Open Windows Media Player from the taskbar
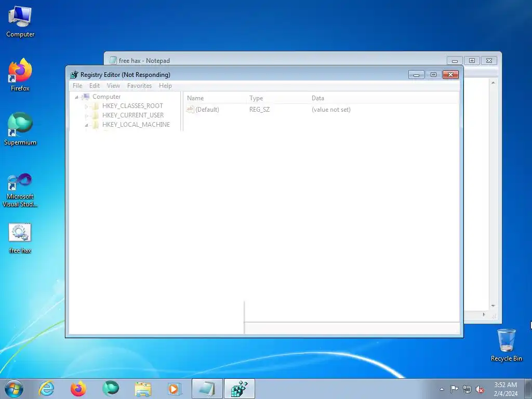532x399 pixels. pos(175,389)
